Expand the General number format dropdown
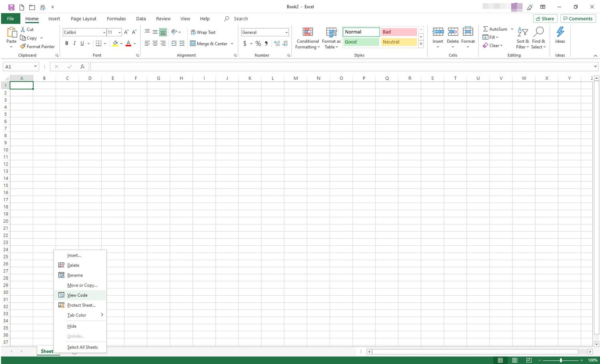Screen dimensions: 600x364 pos(286,32)
